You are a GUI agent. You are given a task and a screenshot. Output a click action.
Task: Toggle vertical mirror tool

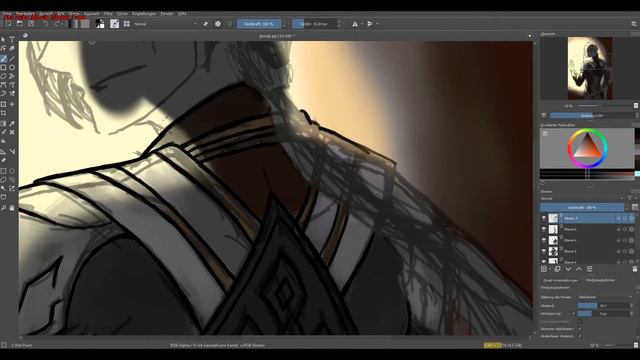tap(370, 24)
